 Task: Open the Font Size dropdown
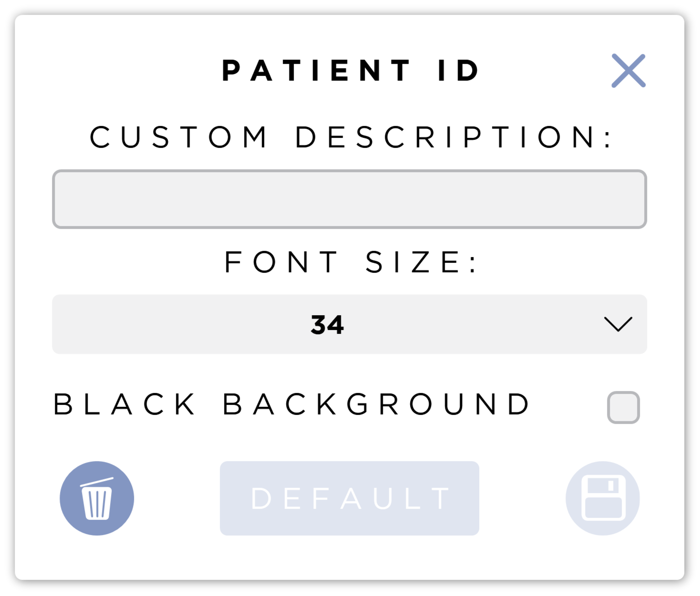(350, 324)
